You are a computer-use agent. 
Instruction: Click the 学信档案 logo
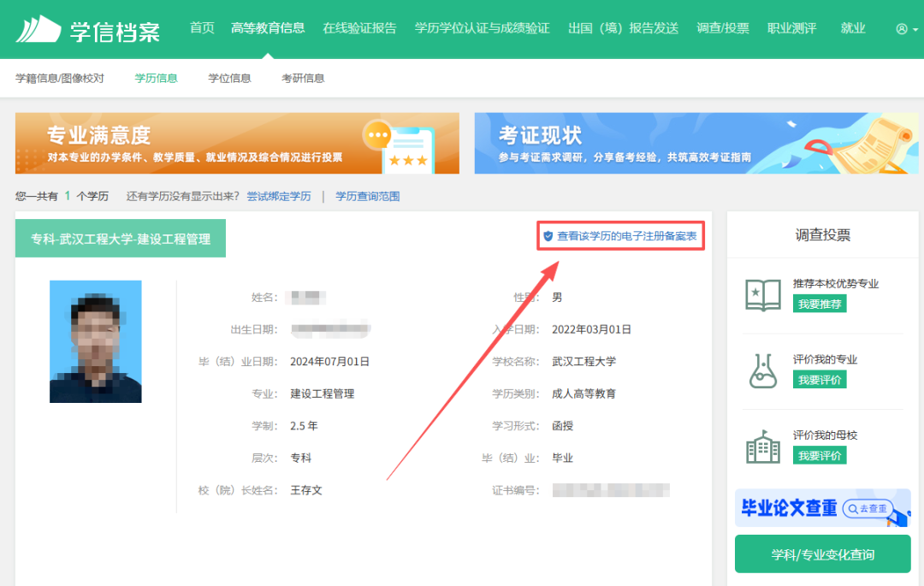(x=88, y=29)
